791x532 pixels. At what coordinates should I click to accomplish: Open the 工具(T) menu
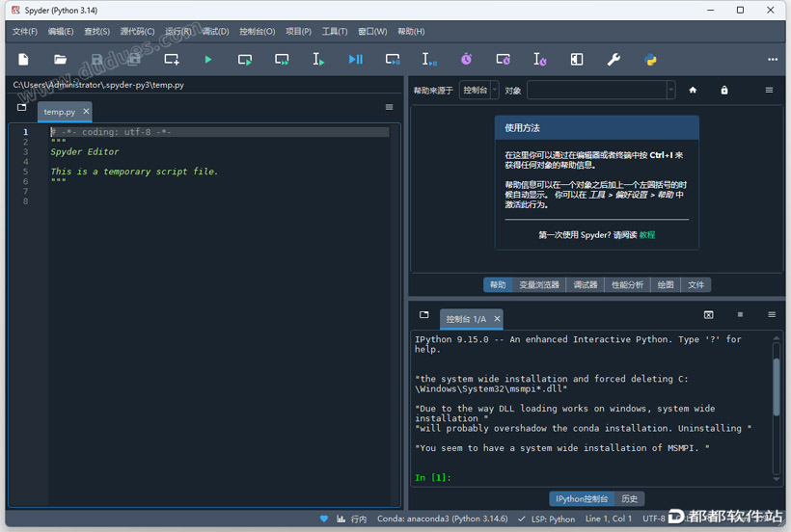pyautogui.click(x=335, y=32)
